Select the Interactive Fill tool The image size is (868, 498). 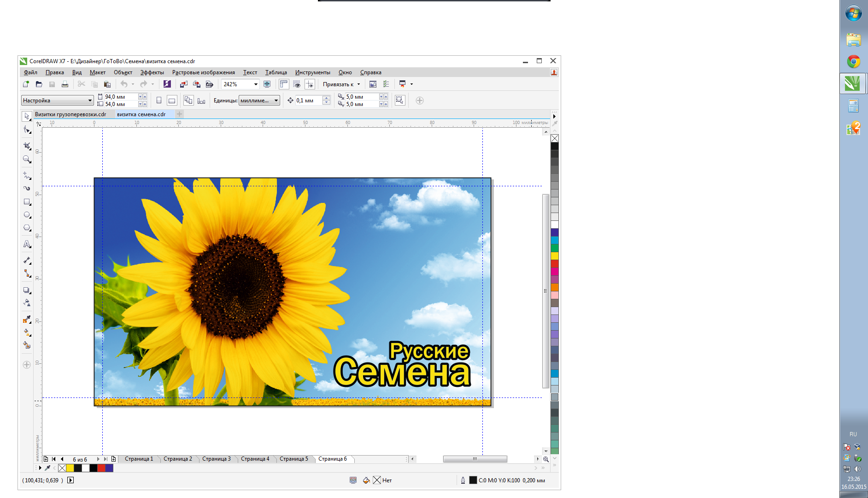[x=27, y=332]
